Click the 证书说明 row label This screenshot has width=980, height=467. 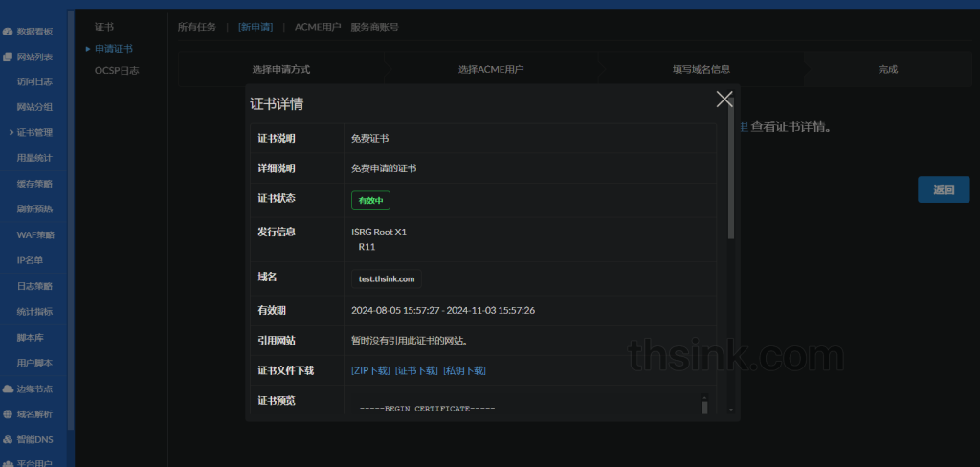point(277,138)
